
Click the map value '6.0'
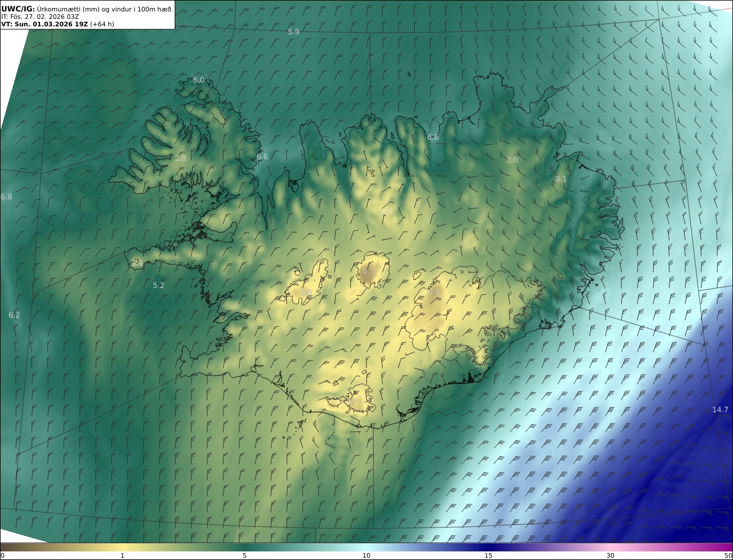point(199,80)
